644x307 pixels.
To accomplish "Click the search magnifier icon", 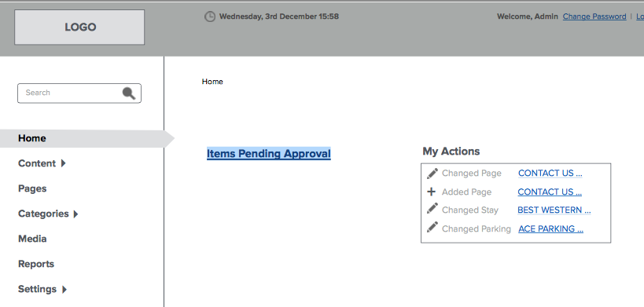I will pos(129,93).
